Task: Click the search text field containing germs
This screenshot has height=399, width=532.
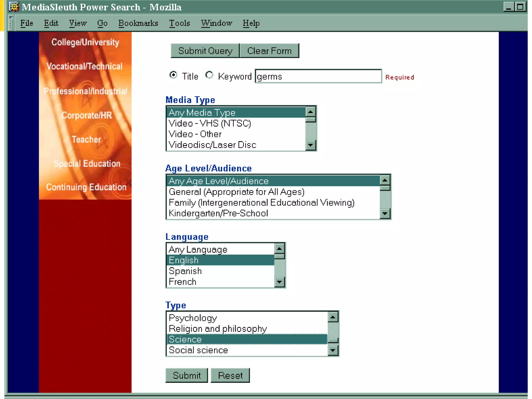Action: [318, 76]
